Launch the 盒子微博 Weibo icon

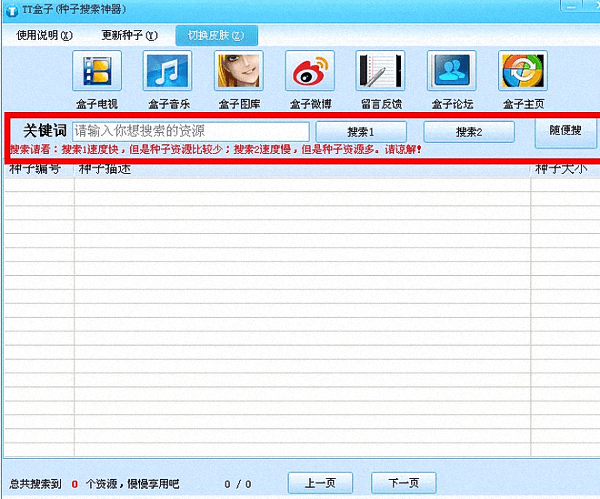(x=310, y=72)
